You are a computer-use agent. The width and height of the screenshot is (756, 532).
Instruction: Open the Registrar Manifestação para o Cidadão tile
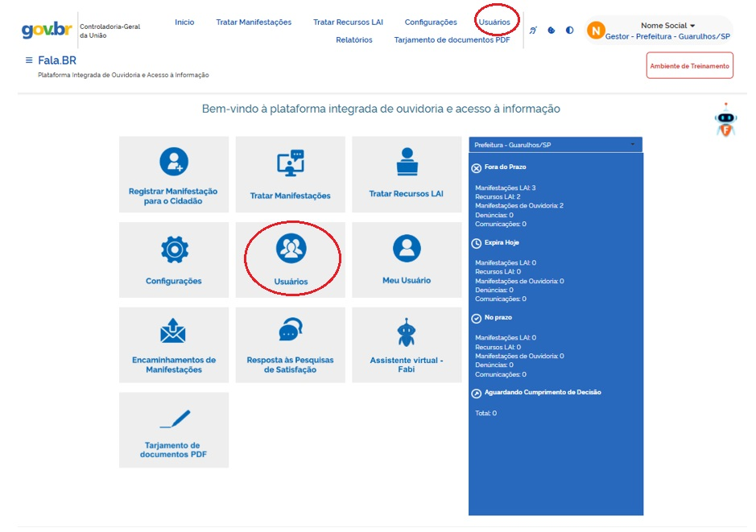point(173,174)
